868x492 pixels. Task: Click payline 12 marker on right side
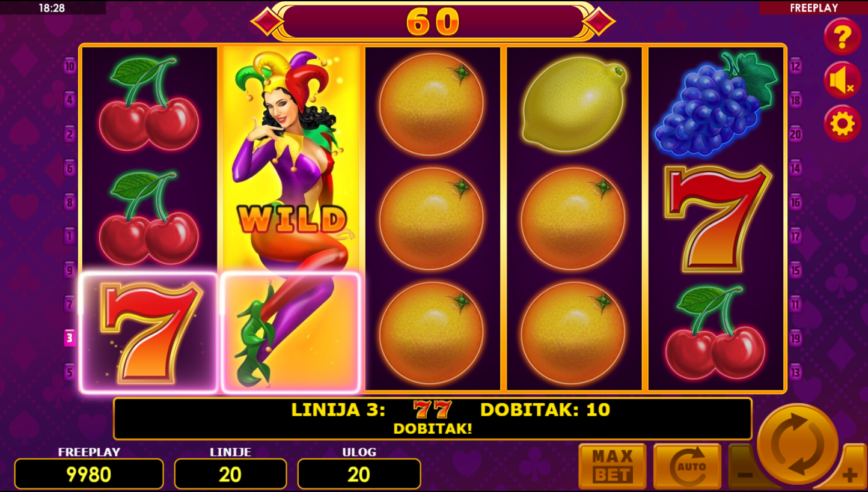pos(796,66)
